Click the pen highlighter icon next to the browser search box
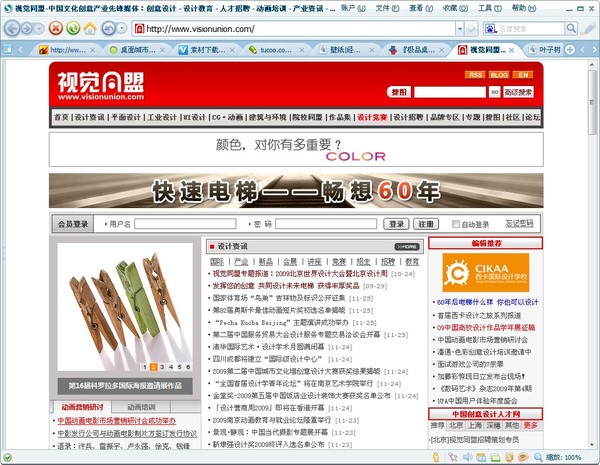 click(x=589, y=28)
